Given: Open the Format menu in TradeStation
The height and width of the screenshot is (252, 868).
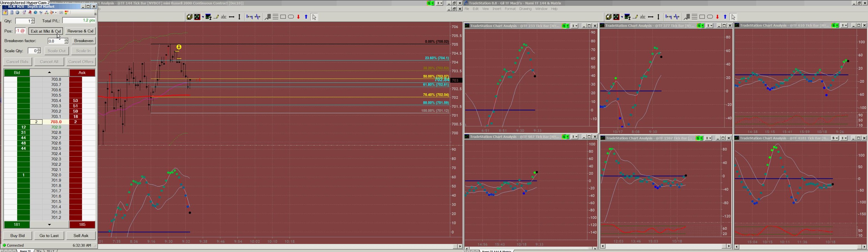Looking at the screenshot, I should pos(510,9).
